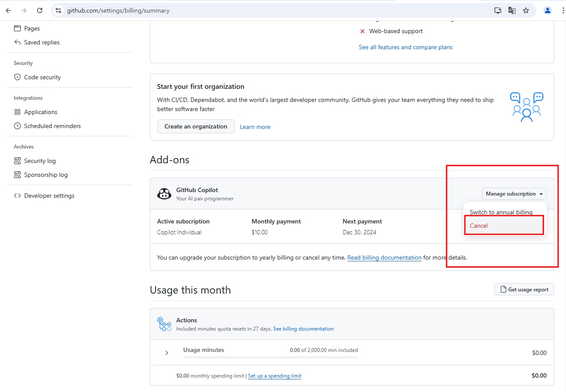
Task: Open Developer settings
Action: coord(49,196)
